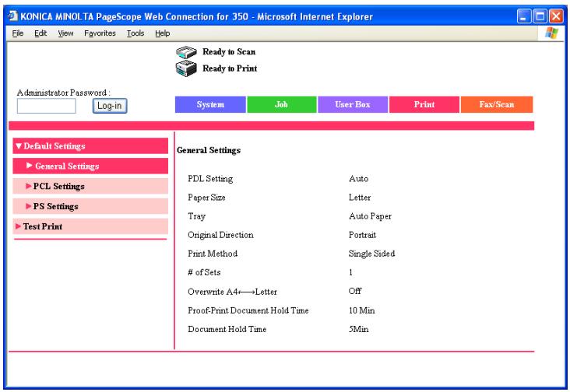Click the 'Document Hold Time' label
The width and height of the screenshot is (570, 392).
(227, 329)
